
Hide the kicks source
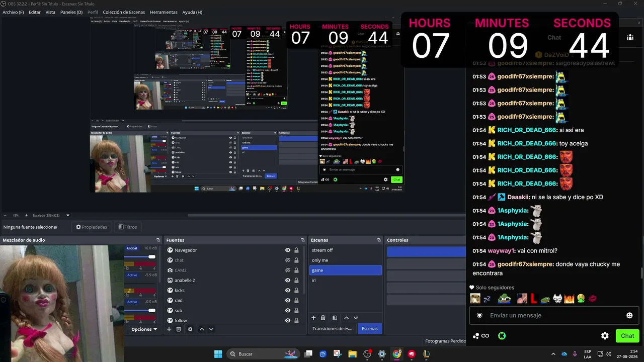(x=288, y=290)
